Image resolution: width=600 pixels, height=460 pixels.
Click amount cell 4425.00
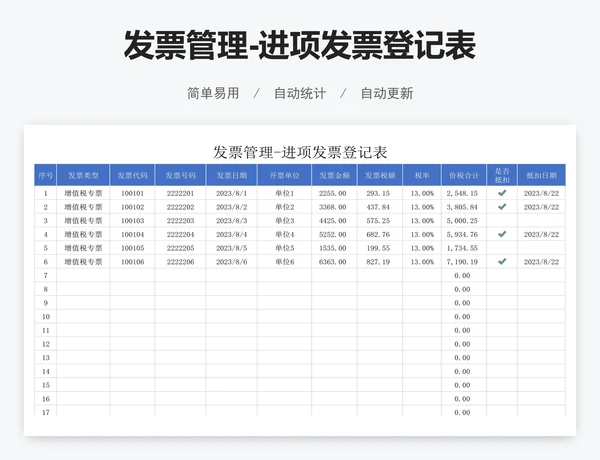[x=333, y=221]
